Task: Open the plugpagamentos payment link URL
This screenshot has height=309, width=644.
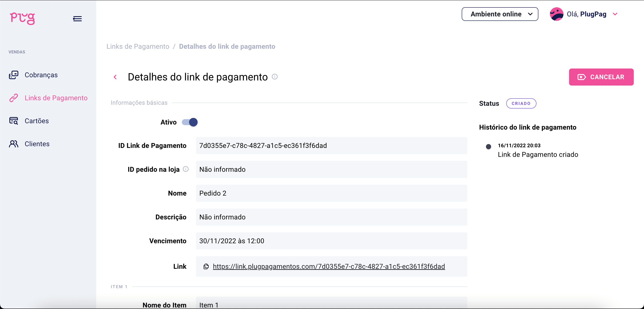Action: point(329,266)
